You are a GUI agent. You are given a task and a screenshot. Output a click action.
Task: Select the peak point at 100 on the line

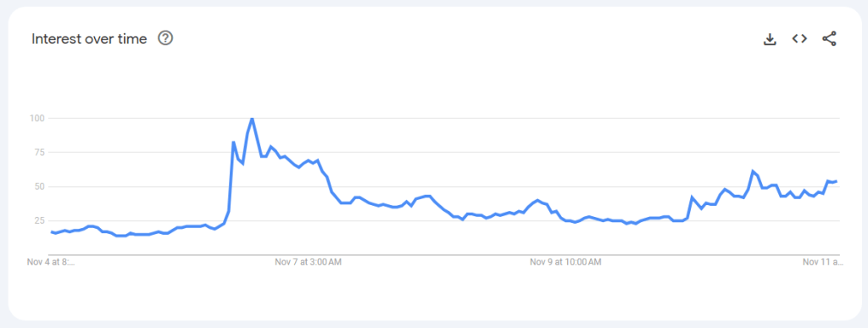[x=252, y=119]
